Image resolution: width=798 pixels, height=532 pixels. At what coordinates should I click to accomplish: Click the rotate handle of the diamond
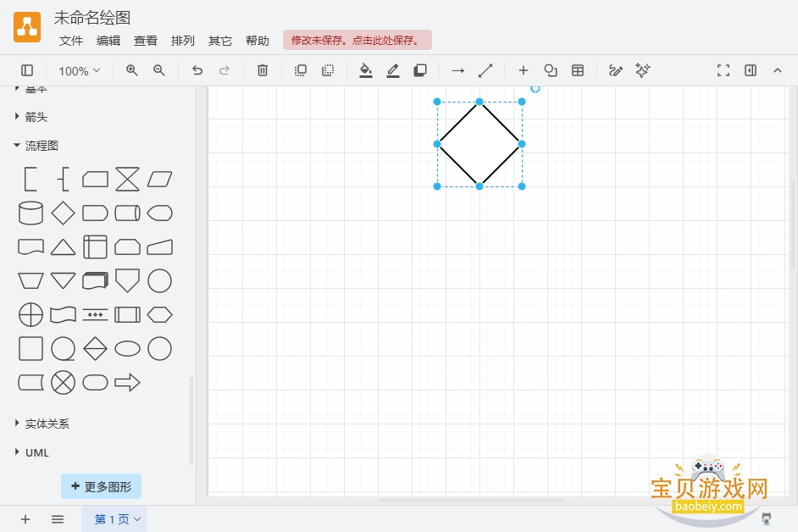coord(535,89)
